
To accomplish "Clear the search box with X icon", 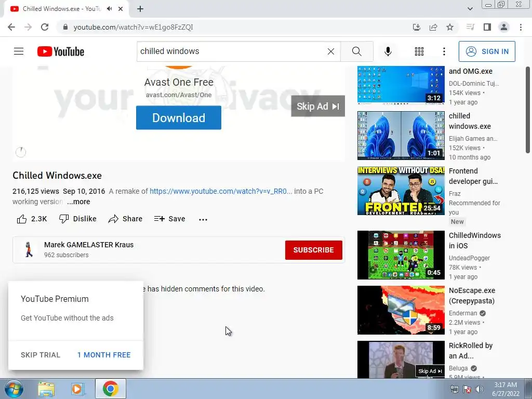I will [x=331, y=51].
